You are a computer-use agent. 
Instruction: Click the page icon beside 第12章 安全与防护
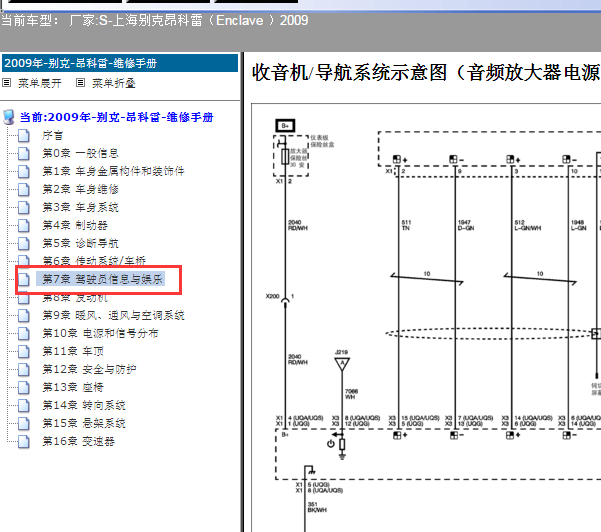pos(24,369)
